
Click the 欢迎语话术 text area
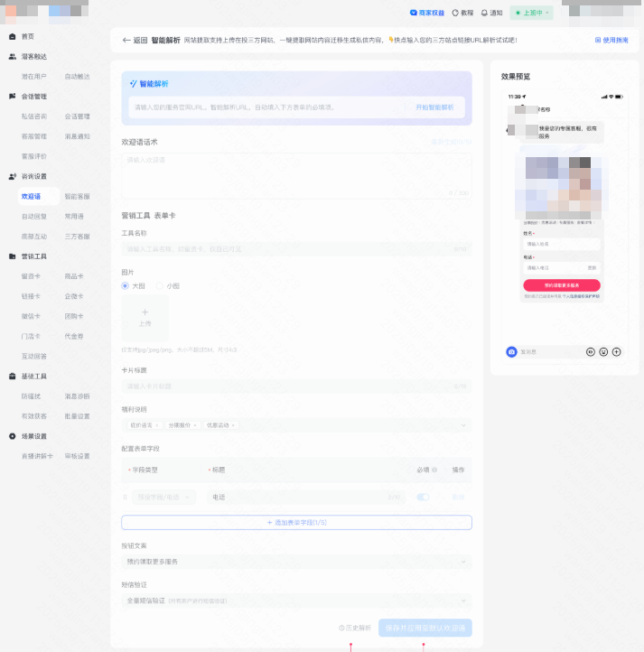click(x=296, y=176)
